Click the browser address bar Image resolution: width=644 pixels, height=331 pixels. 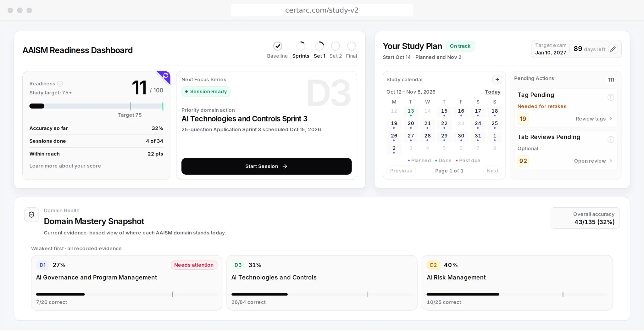click(x=322, y=10)
